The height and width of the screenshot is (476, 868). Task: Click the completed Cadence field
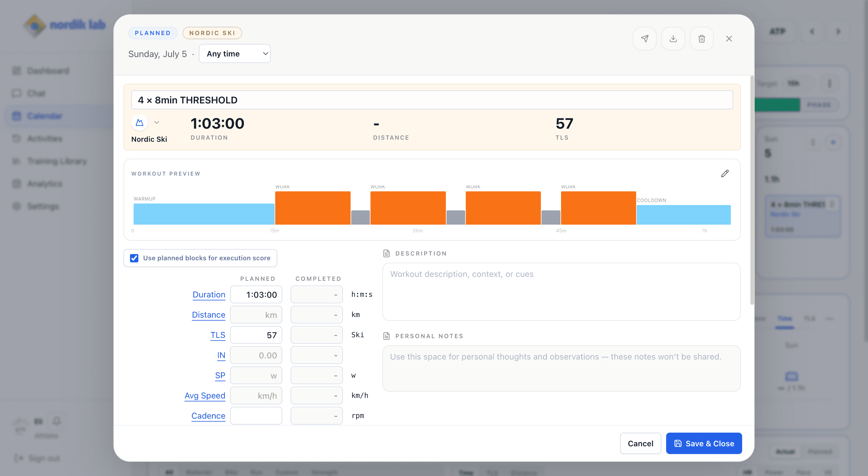[x=317, y=416]
